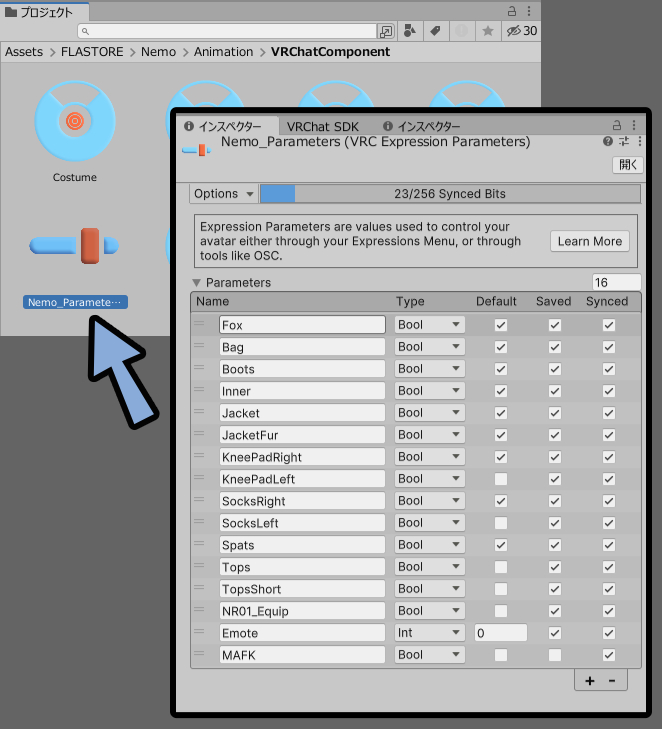Uncheck the Default checkbox for Fox
This screenshot has width=662, height=729.
(x=501, y=325)
